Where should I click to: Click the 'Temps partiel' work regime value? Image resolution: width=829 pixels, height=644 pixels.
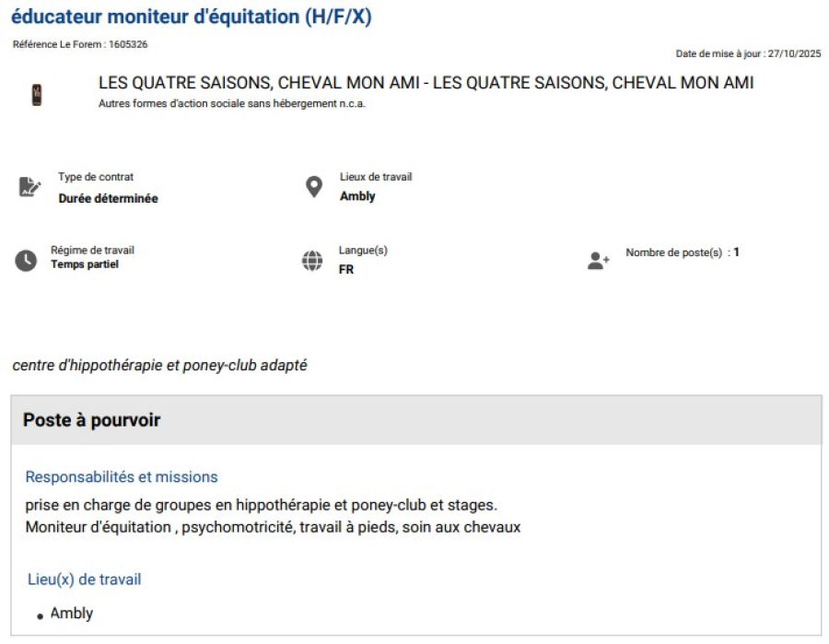pos(85,264)
